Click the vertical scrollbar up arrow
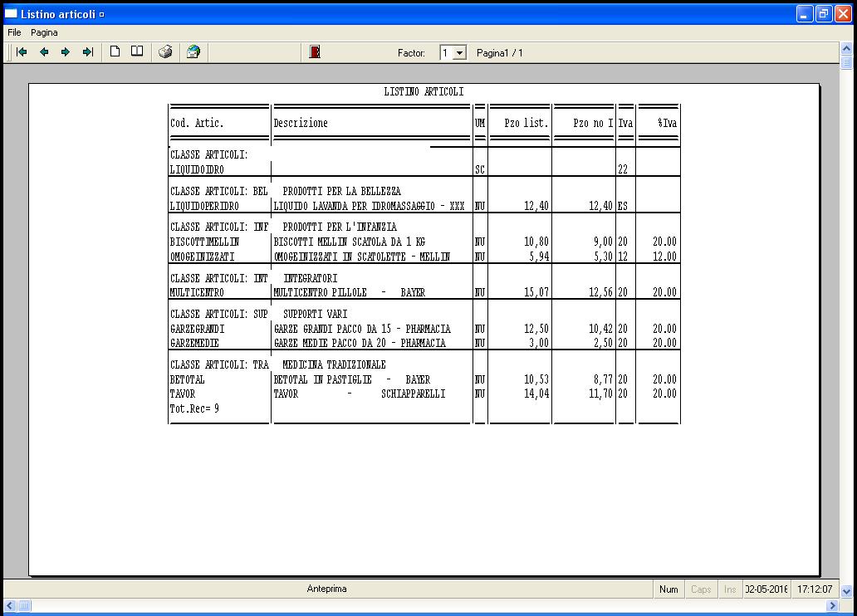This screenshot has width=857, height=616. (x=846, y=49)
